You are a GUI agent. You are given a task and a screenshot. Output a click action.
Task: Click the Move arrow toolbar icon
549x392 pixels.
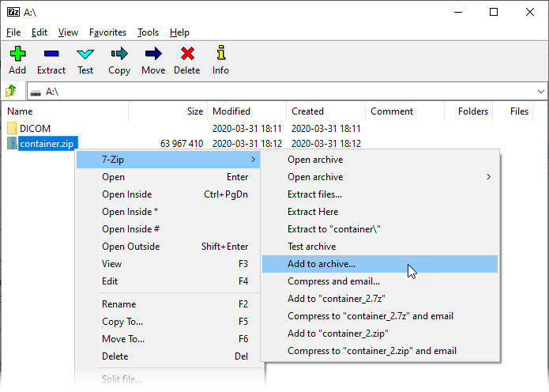click(153, 54)
